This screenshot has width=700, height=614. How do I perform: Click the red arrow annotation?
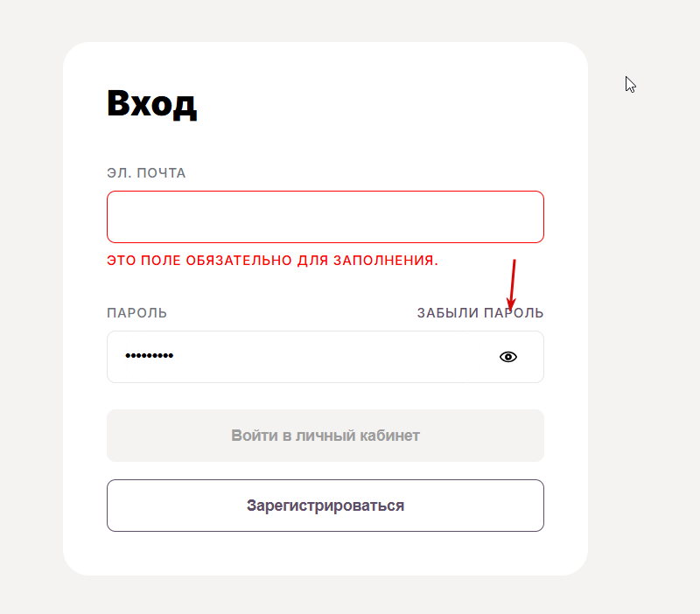tap(514, 282)
